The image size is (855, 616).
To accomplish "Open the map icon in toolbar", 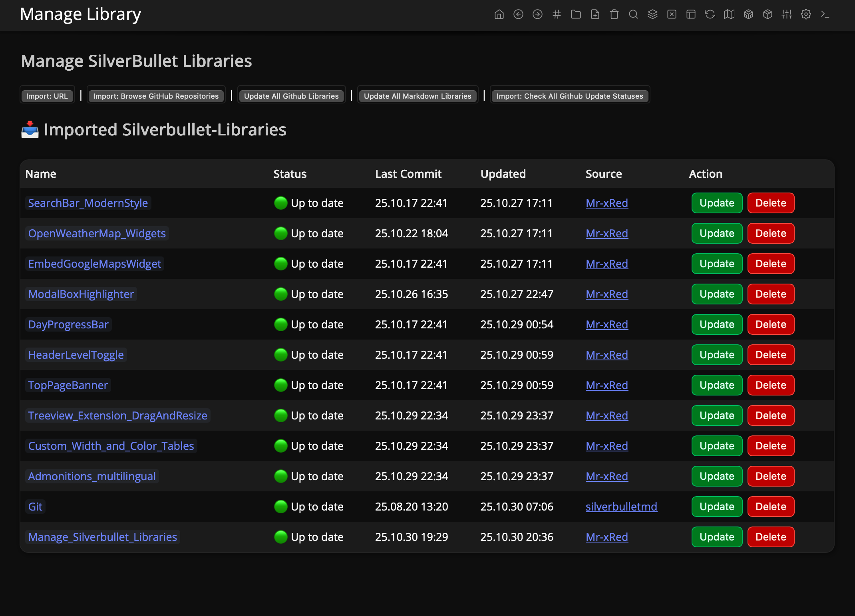I will pos(729,15).
